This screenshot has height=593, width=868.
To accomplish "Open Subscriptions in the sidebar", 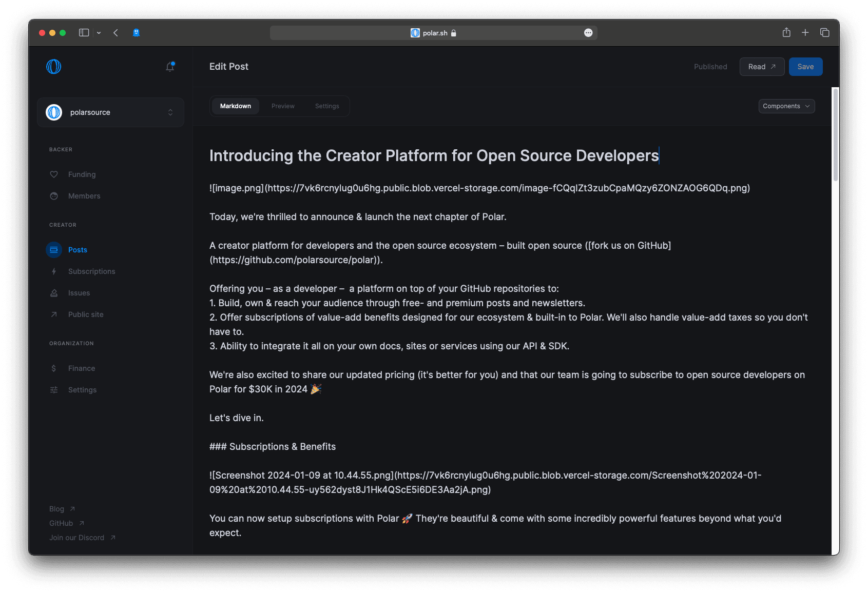I will [92, 271].
